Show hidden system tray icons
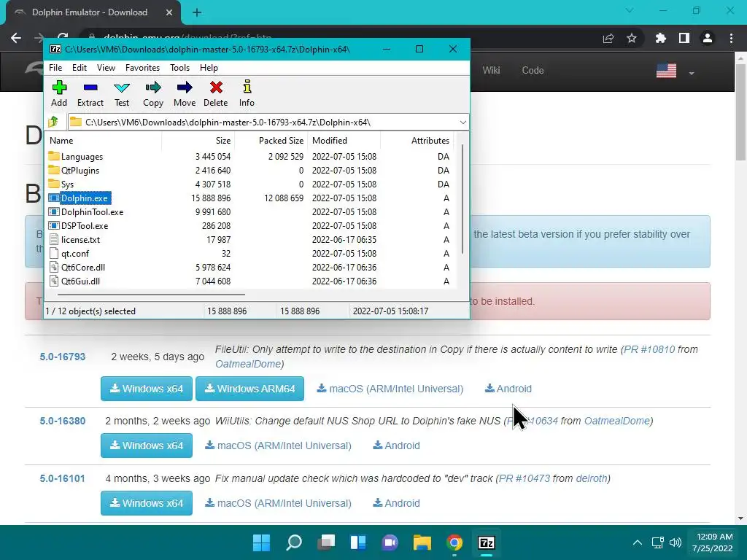Screen dimensions: 747x560 point(638,542)
